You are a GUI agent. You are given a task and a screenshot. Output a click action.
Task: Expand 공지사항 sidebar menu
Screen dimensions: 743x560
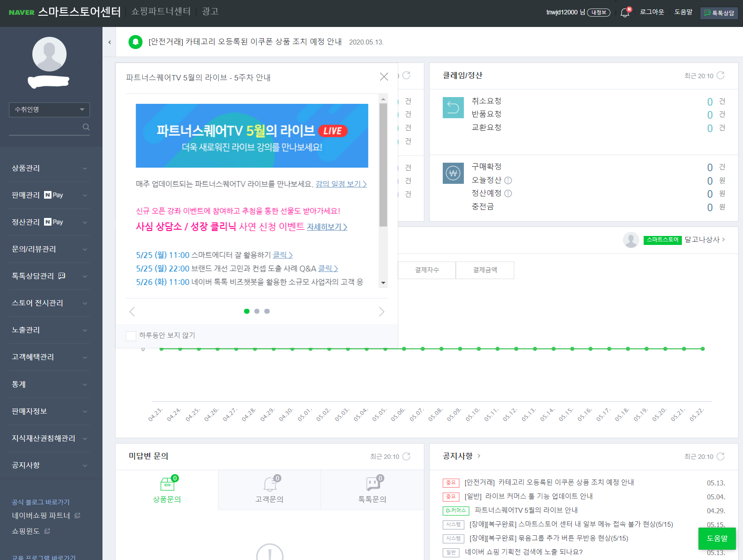tap(49, 465)
